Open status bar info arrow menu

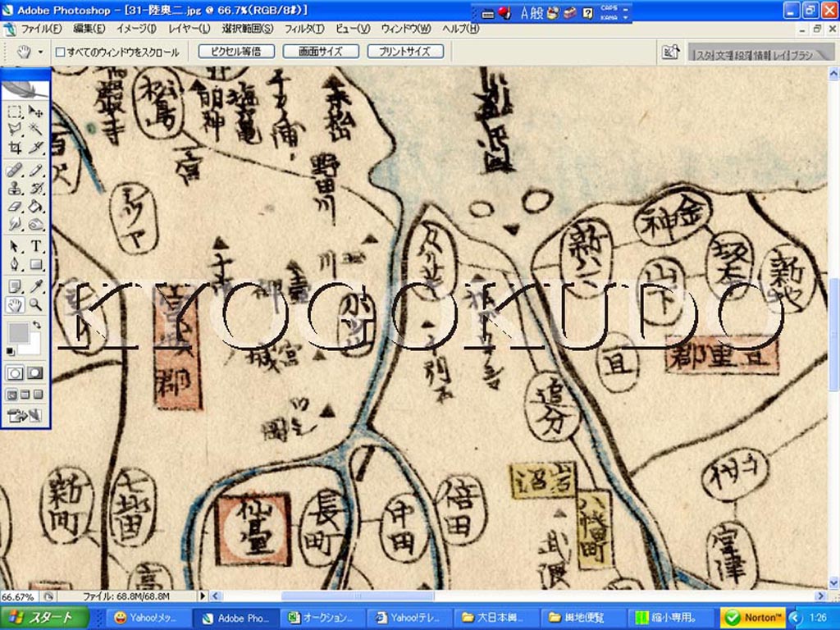pos(203,596)
